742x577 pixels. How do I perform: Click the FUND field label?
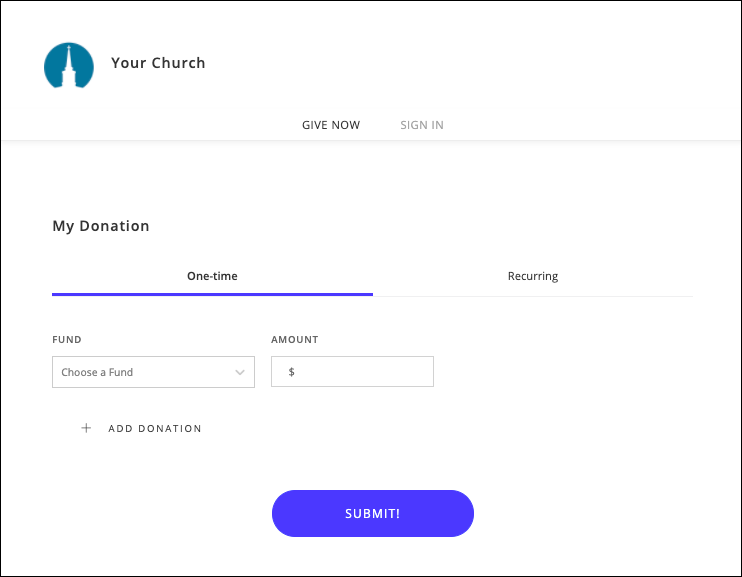[x=66, y=340]
